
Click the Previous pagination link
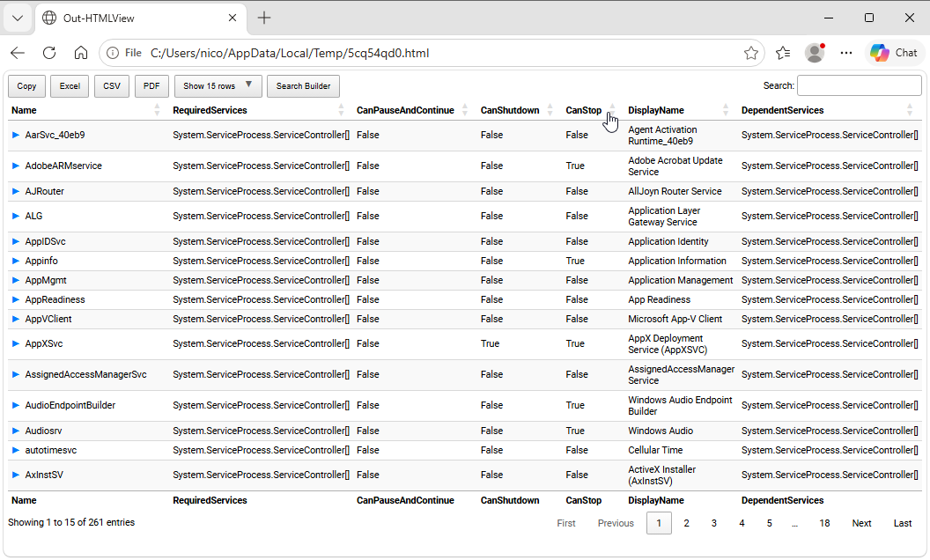coord(616,523)
